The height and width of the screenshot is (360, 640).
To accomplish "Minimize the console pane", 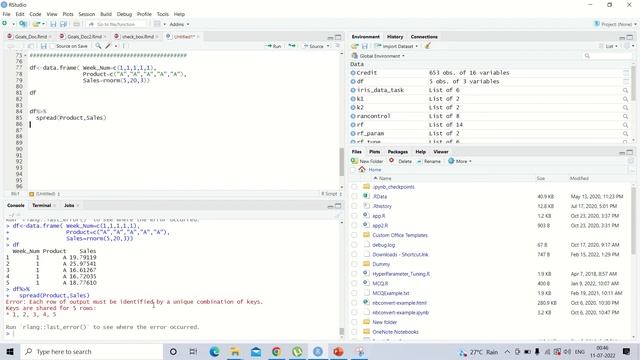I will (330, 206).
